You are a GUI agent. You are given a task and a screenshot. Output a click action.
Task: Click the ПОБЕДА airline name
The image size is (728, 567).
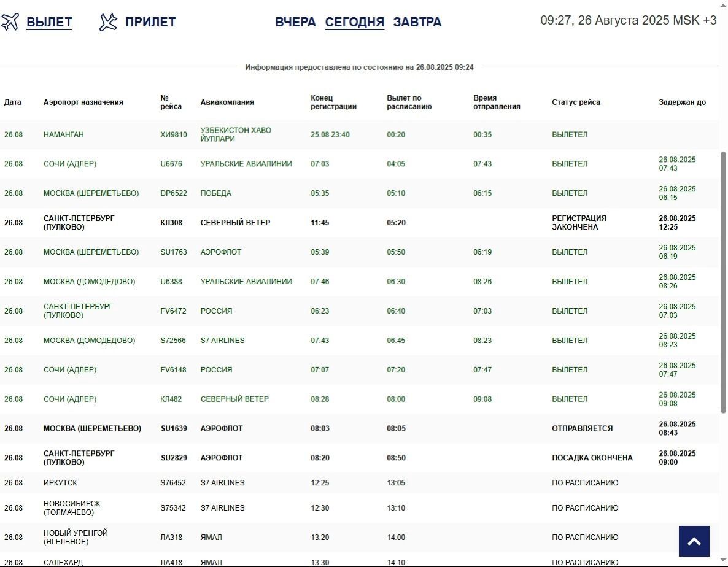click(216, 193)
